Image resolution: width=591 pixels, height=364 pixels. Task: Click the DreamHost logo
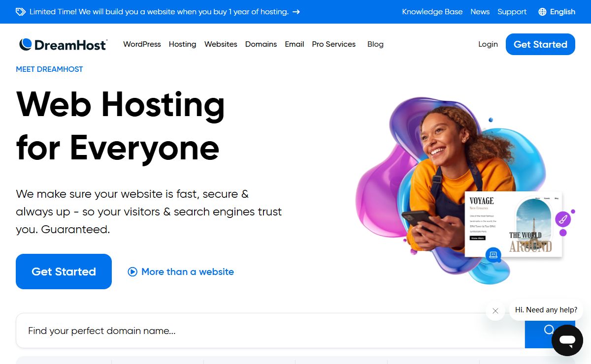[x=63, y=44]
